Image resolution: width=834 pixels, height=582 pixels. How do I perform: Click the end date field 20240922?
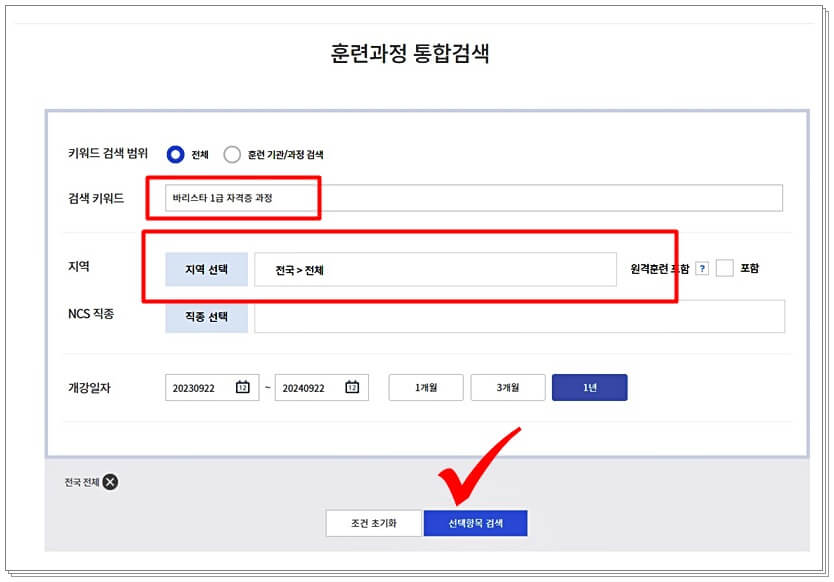tap(321, 388)
